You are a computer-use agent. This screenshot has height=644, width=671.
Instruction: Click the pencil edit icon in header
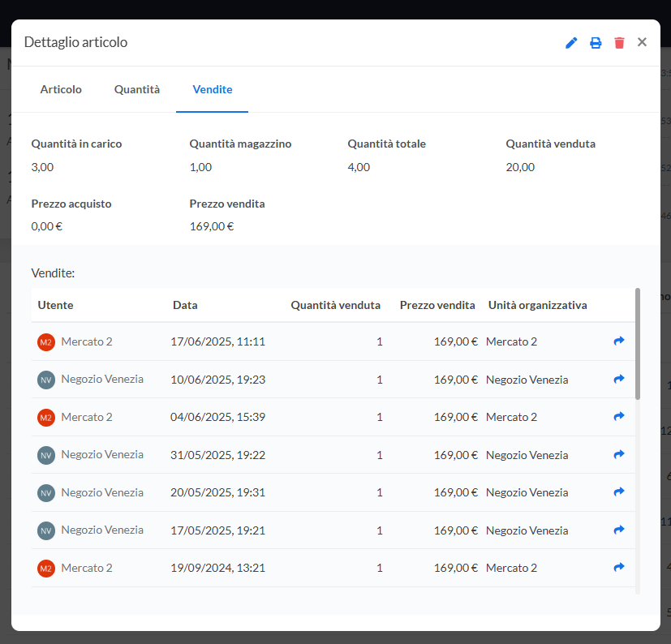tap(571, 43)
